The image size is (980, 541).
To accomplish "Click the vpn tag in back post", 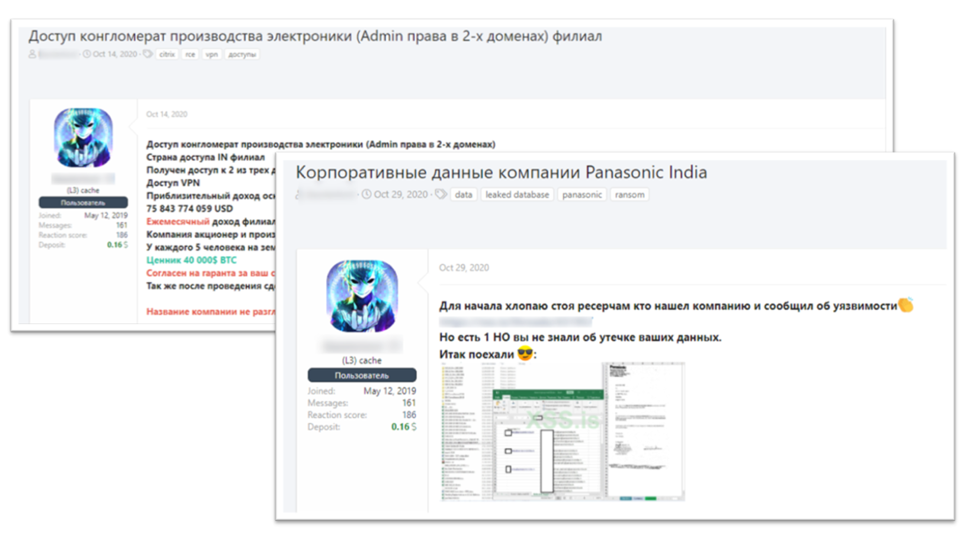I will coord(212,54).
